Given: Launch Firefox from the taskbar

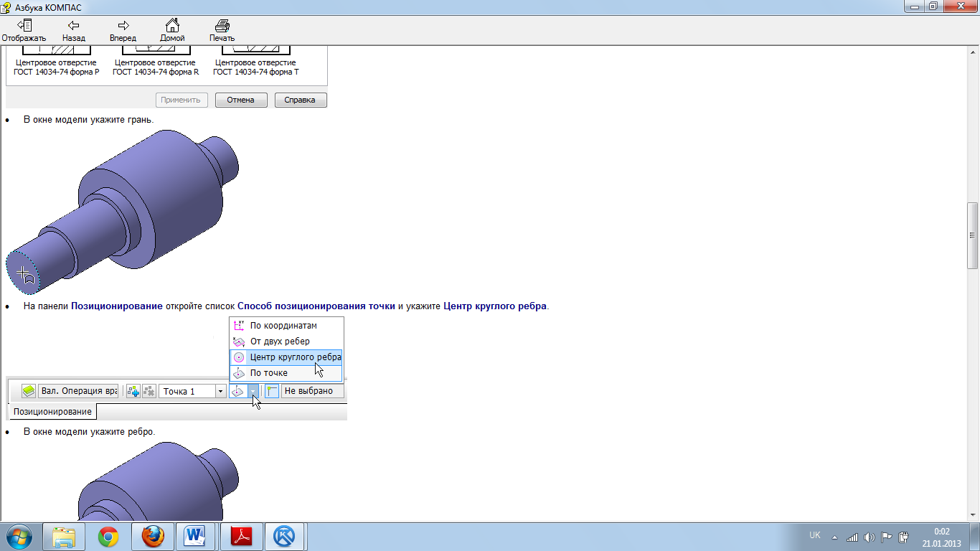Looking at the screenshot, I should click(x=153, y=537).
